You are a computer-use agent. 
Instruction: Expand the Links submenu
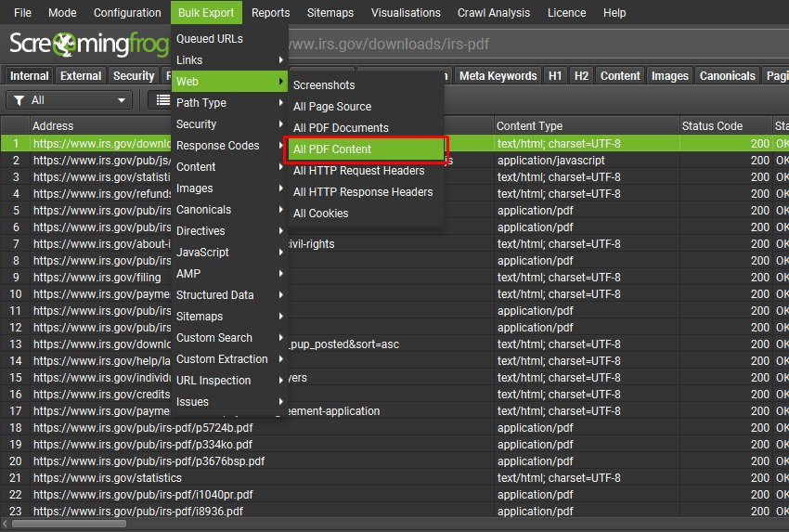229,60
